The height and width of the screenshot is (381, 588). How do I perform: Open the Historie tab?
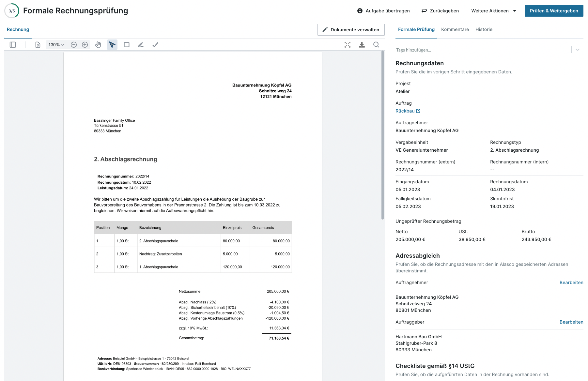click(484, 29)
